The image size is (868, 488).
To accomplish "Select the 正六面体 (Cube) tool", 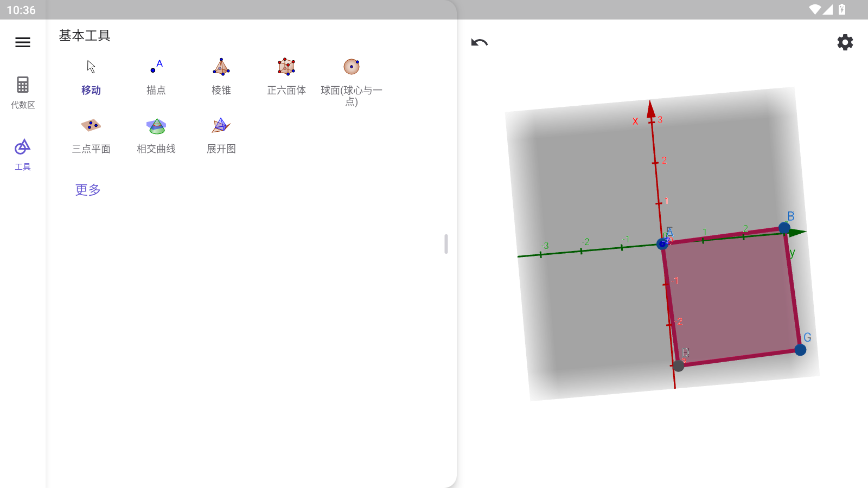I will point(286,77).
